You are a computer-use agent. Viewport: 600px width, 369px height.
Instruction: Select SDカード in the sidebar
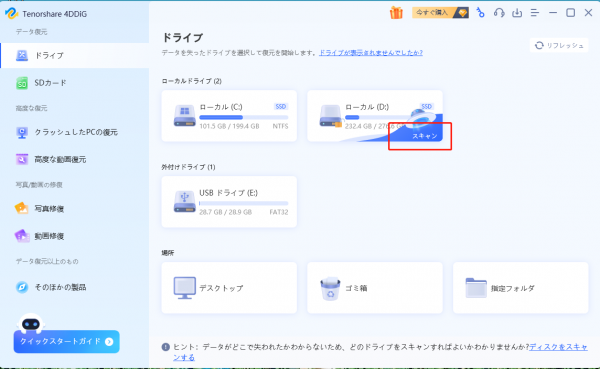[x=75, y=83]
